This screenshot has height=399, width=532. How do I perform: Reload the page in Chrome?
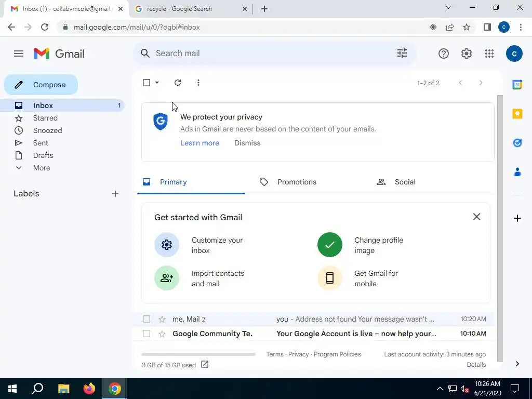[x=45, y=27]
